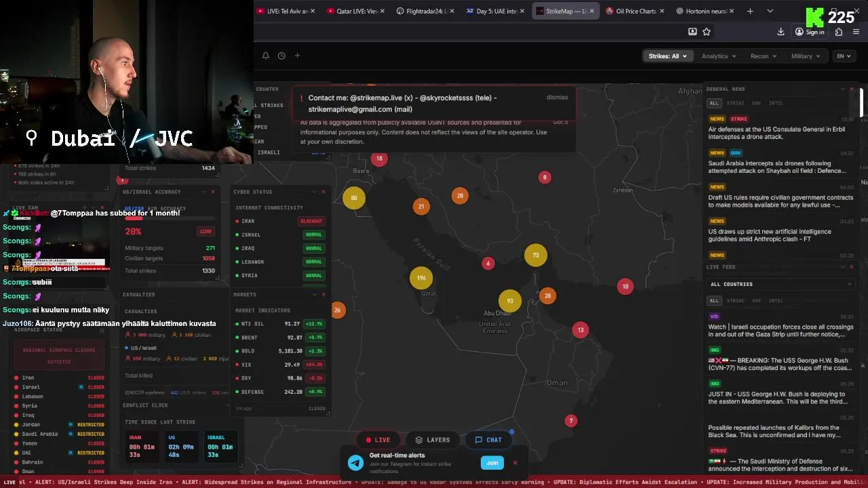868x488 pixels.
Task: Open the history clock icon
Action: point(281,56)
